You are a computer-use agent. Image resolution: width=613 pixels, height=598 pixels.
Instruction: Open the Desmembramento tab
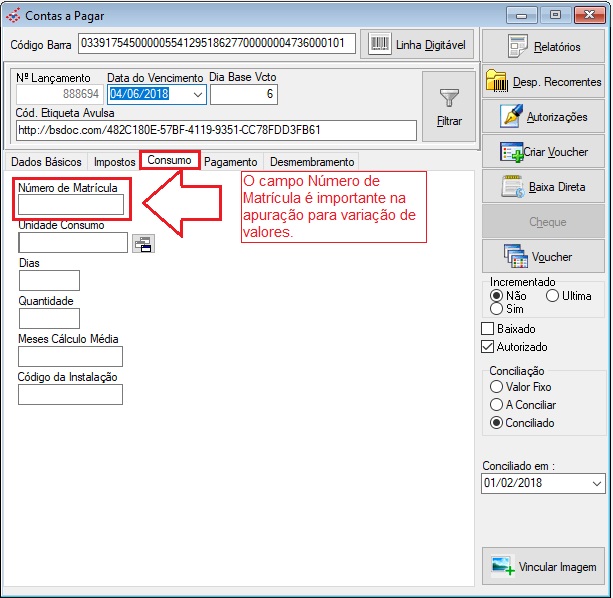tap(312, 162)
